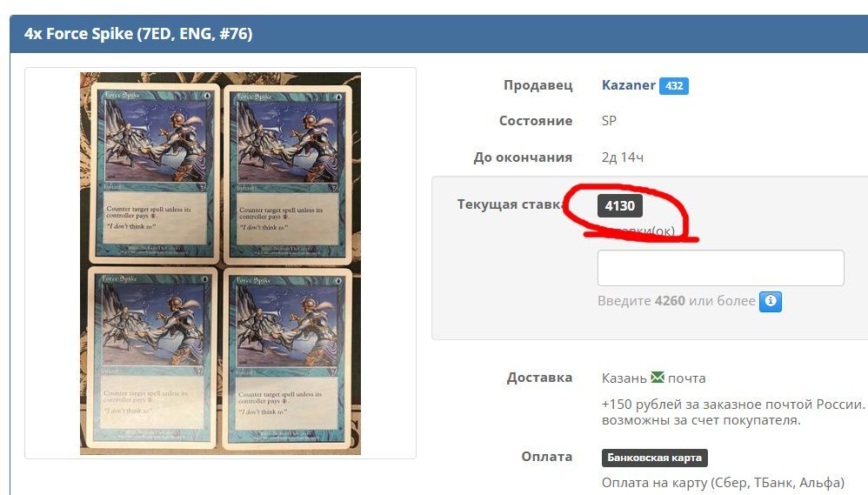Click the lot title 4x Force Spike header
Screen dimensions: 868x495
click(138, 34)
